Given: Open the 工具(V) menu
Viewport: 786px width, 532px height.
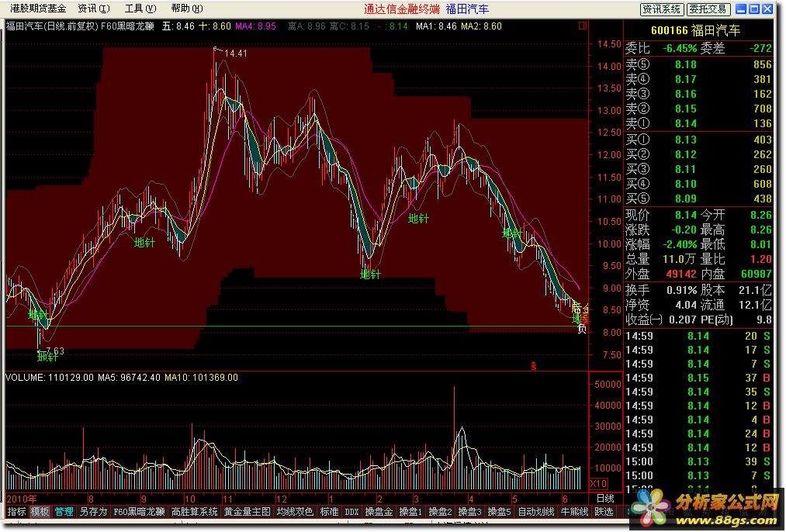Looking at the screenshot, I should click(140, 9).
